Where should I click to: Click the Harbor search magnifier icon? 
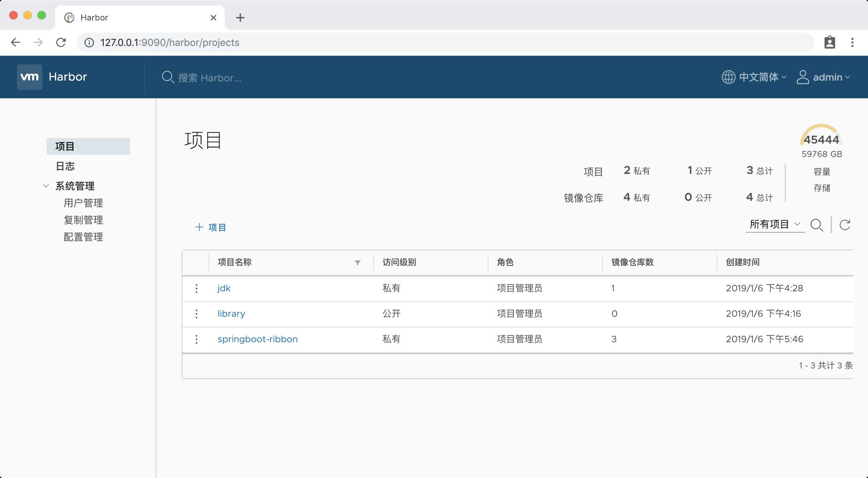(x=168, y=77)
